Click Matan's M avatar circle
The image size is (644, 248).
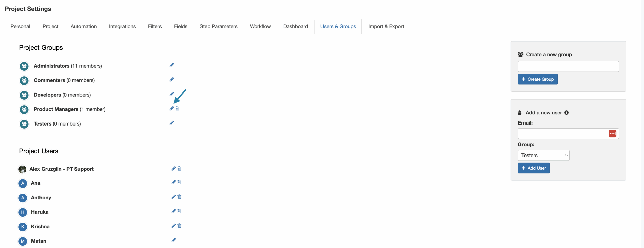(x=23, y=241)
